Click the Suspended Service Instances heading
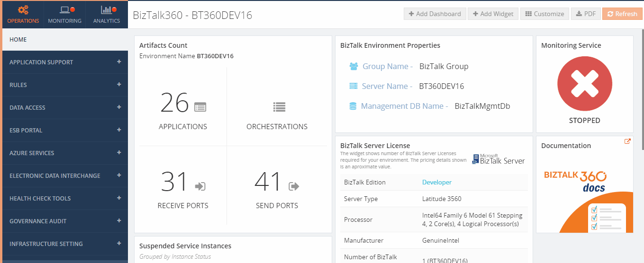Screen dimensions: 644x263 click(x=185, y=246)
